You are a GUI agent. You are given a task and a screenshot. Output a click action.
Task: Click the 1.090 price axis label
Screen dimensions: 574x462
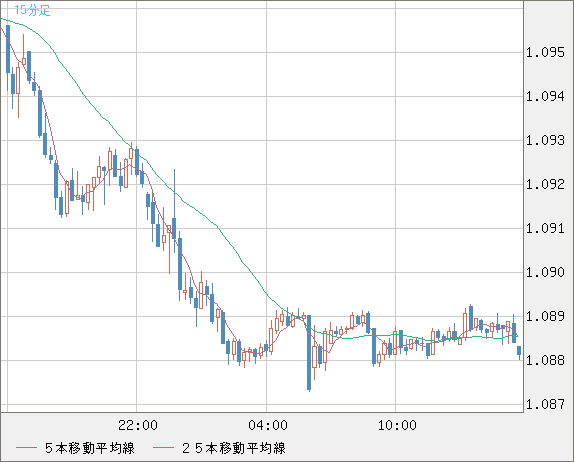pyautogui.click(x=545, y=272)
